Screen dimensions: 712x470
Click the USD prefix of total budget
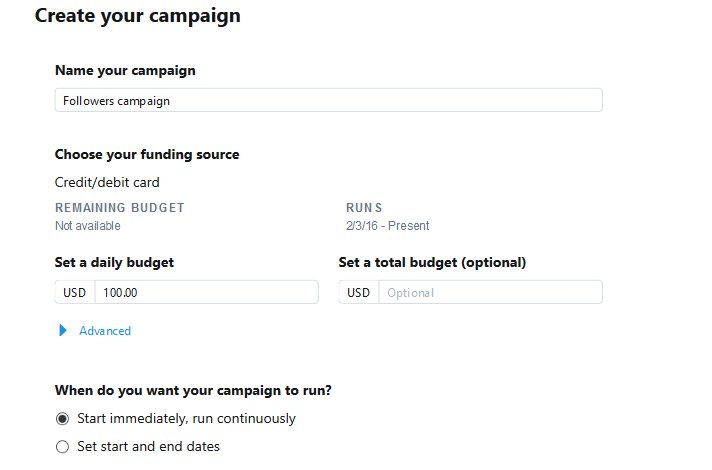[359, 292]
